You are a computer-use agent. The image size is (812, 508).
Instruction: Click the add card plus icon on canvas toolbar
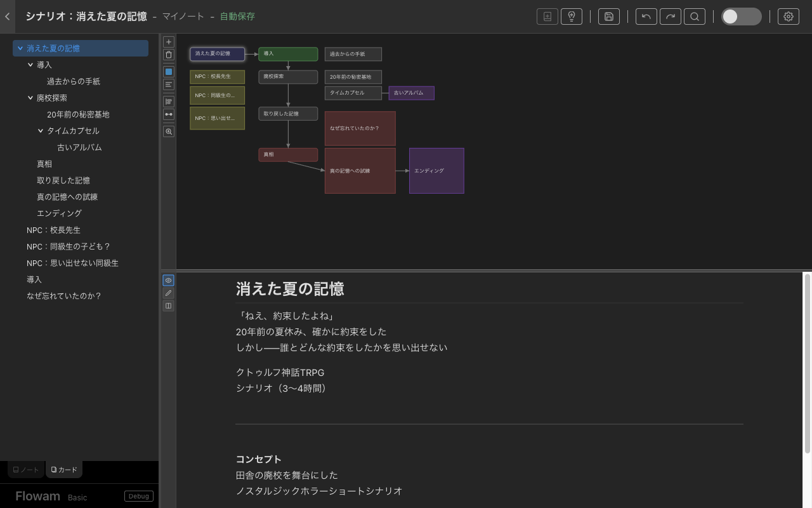point(168,41)
